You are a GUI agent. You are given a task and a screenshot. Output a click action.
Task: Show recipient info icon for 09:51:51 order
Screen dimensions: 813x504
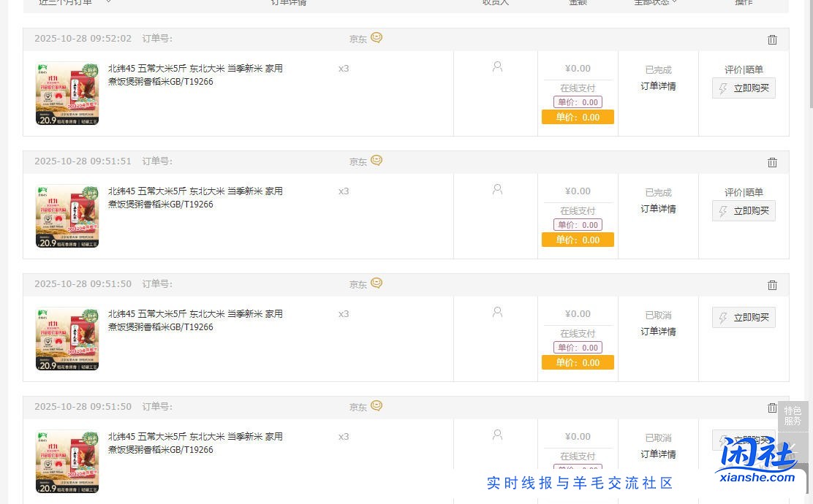(497, 190)
